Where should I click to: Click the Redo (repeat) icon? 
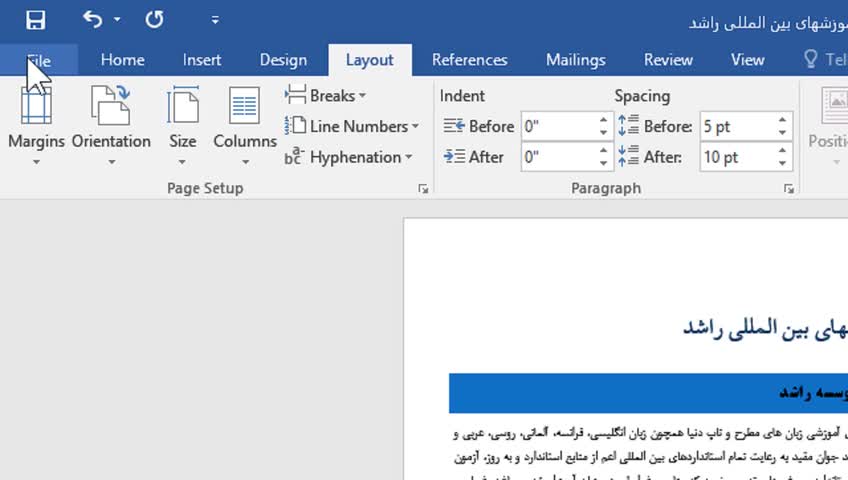pos(154,19)
